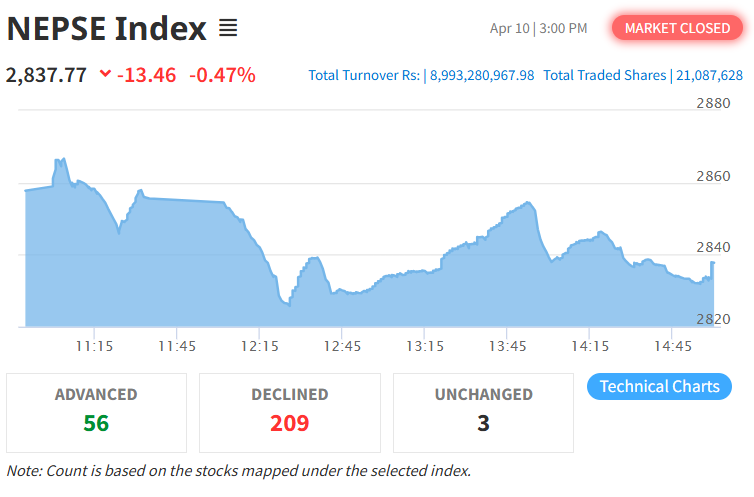Screen dimensions: 754x497
Task: Open the UNCHANGED 3 stocks card
Action: (483, 412)
